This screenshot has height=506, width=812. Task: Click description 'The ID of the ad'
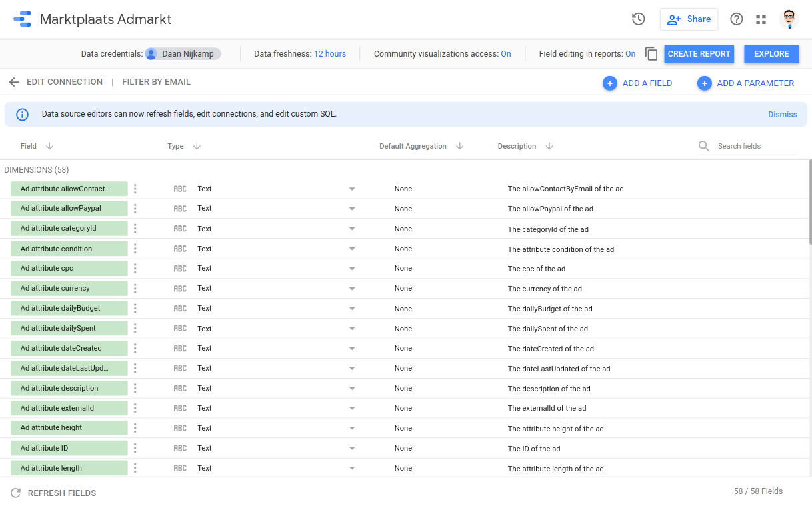tap(534, 449)
